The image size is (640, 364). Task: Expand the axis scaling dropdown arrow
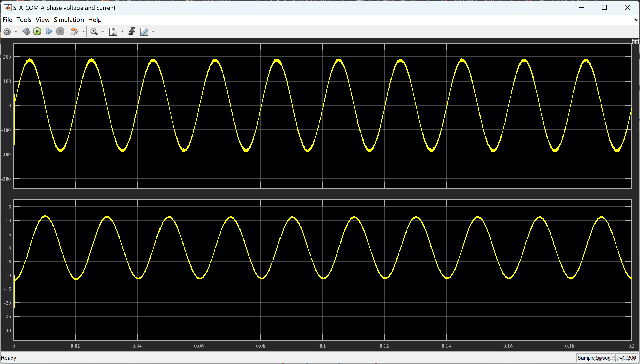pyautogui.click(x=122, y=32)
